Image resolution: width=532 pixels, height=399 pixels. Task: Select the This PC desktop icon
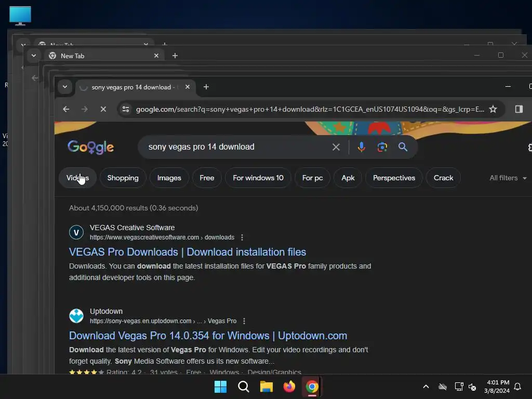click(20, 16)
